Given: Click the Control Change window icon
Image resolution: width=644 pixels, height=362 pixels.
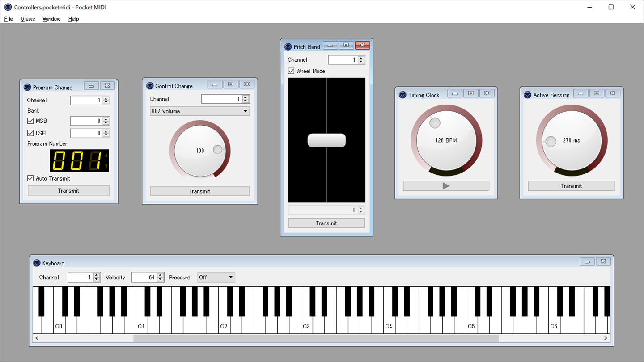Looking at the screenshot, I should tap(150, 86).
